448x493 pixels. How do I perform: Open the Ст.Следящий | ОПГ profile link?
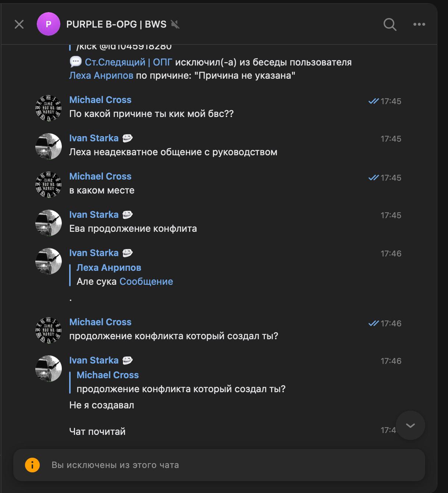pos(128,62)
